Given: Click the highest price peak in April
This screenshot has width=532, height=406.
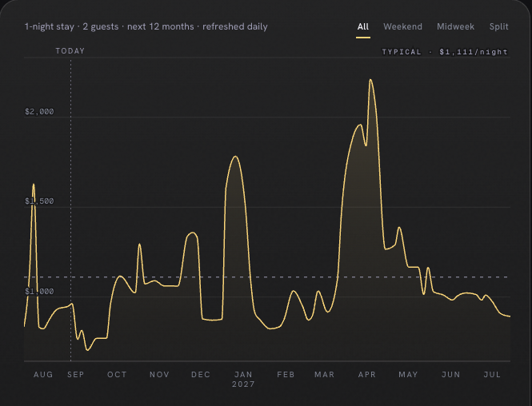Looking at the screenshot, I should pos(370,80).
